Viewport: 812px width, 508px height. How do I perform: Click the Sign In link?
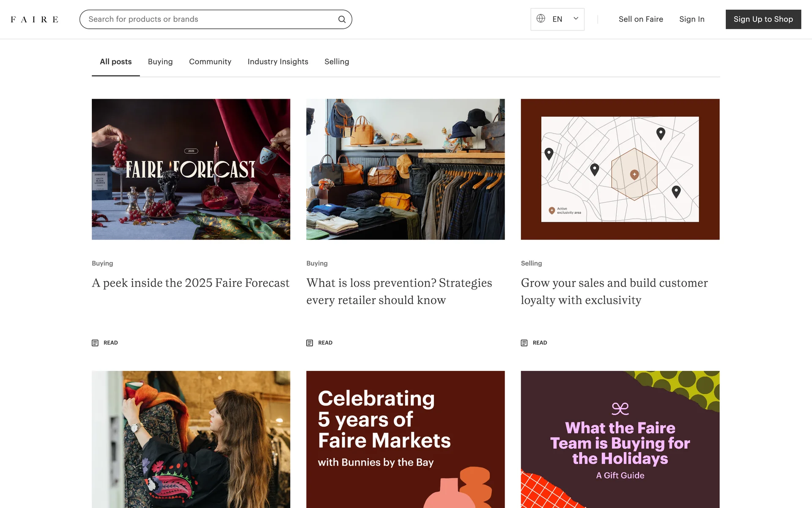pos(691,19)
